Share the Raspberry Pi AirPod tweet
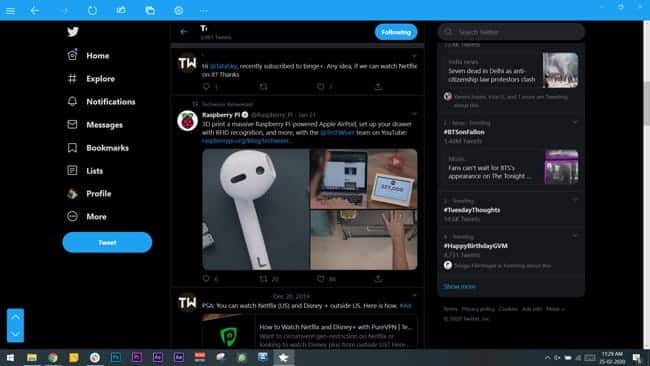650x366 pixels. point(378,279)
